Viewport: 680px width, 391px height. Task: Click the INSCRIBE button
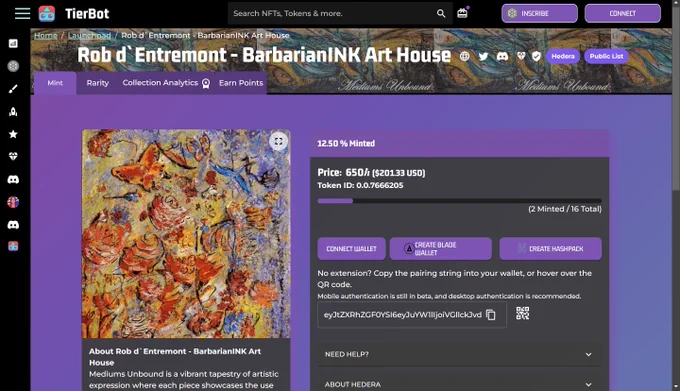(x=539, y=13)
